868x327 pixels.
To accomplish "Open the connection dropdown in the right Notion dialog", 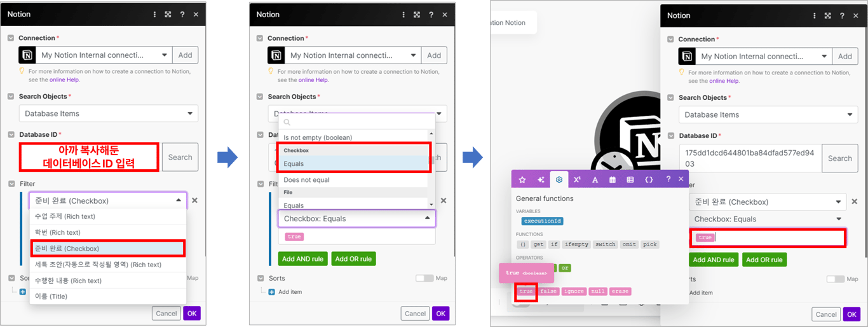I will point(764,57).
